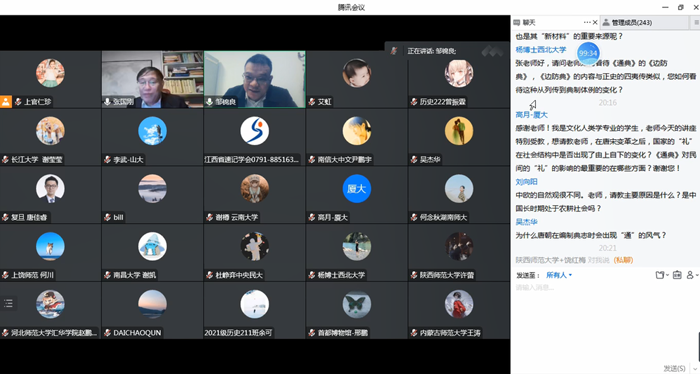Click the muted mic icon of 吴杰华 tile
The height and width of the screenshot is (374, 700).
(x=414, y=159)
